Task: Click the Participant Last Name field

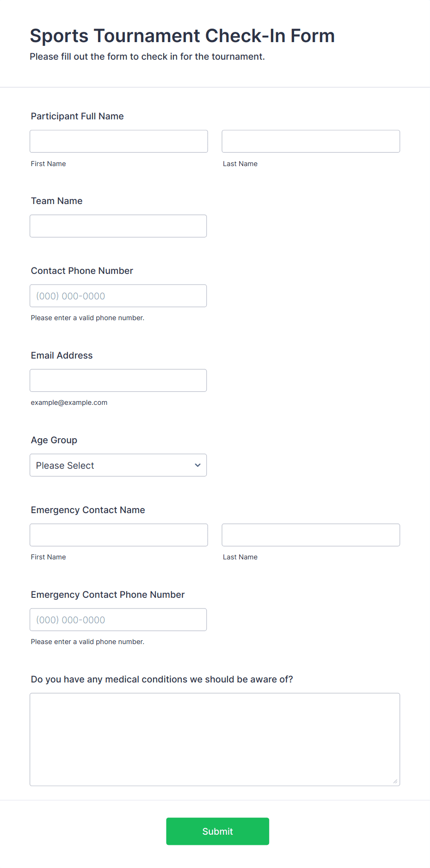Action: pyautogui.click(x=311, y=141)
